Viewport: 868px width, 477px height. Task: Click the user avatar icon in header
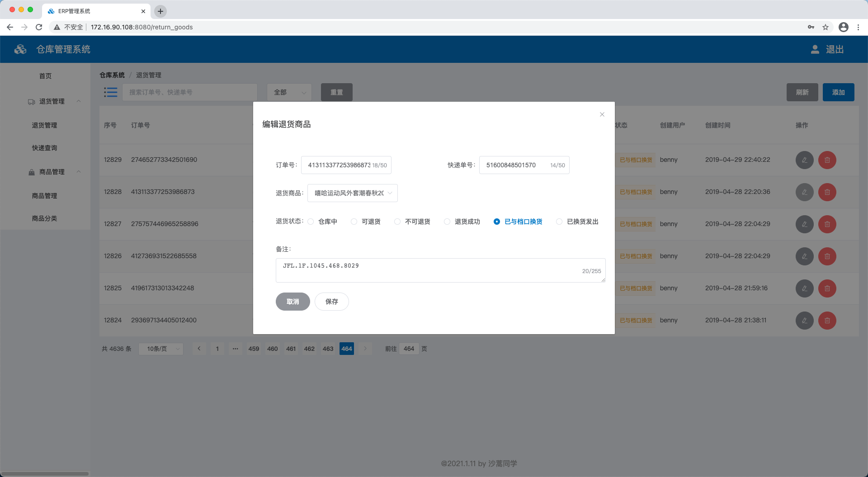coord(815,49)
